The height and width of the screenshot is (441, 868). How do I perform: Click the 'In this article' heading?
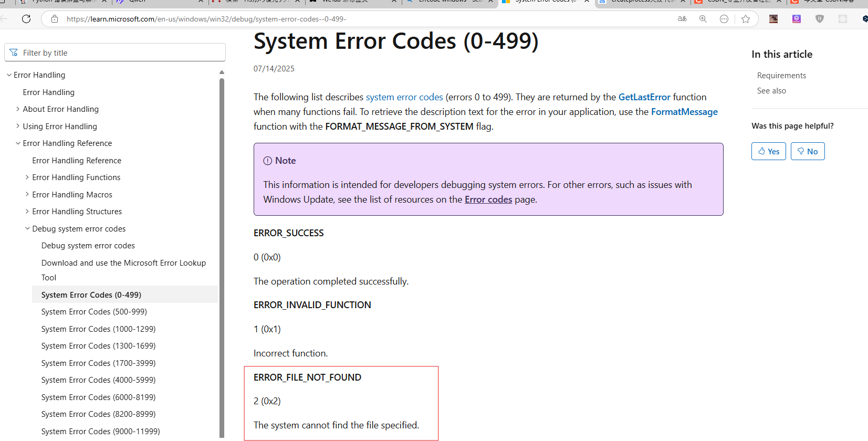tap(782, 54)
